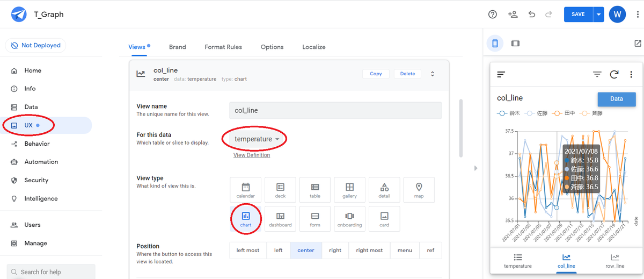644x279 pixels.
Task: Set position to left most
Action: [248, 251]
